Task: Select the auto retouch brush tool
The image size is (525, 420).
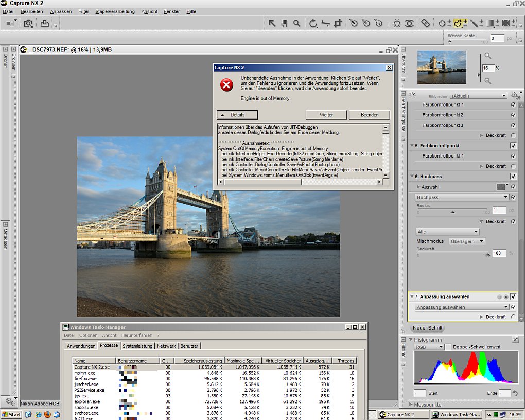Action: tap(425, 23)
